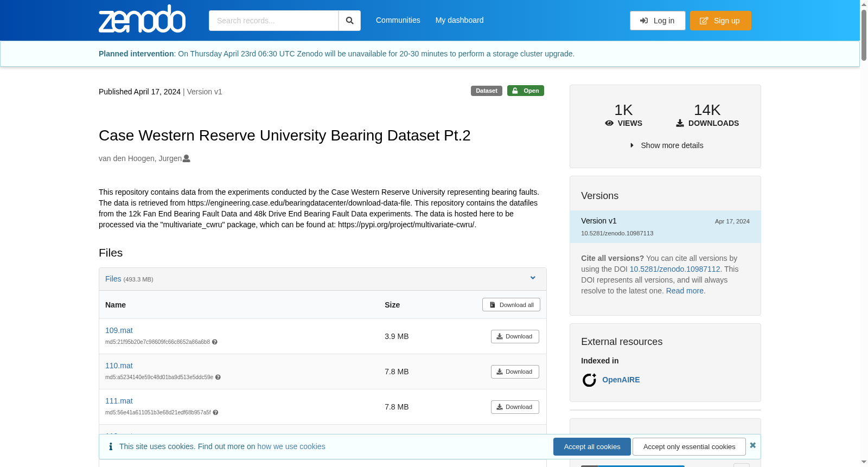Open My dashboard

(x=459, y=20)
